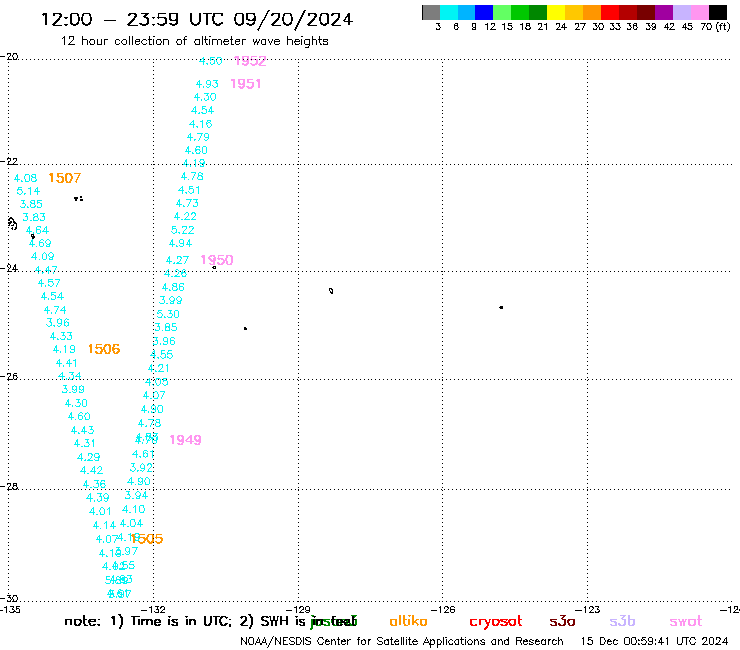This screenshot has width=740, height=650.
Task: Click the black swatch ending the color scale
Action: pos(718,12)
